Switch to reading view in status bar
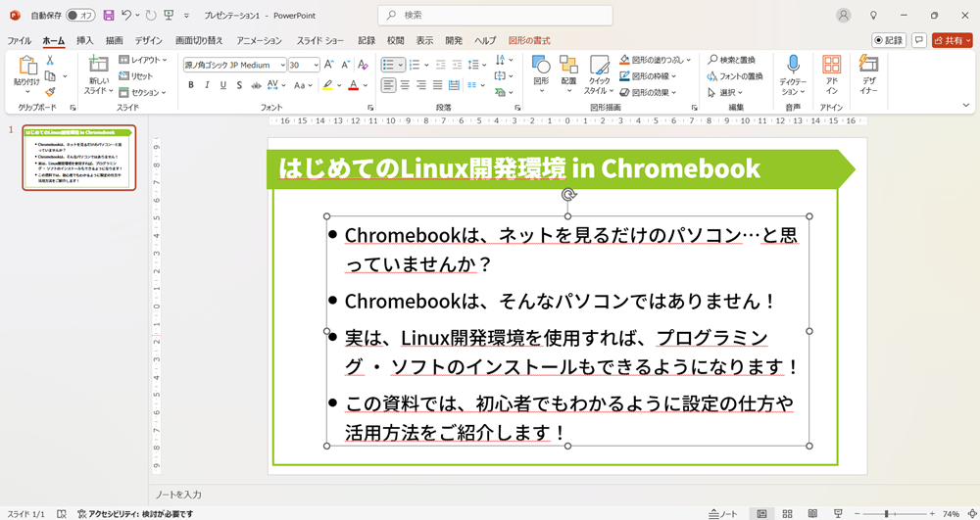Image resolution: width=980 pixels, height=520 pixels. [x=812, y=513]
